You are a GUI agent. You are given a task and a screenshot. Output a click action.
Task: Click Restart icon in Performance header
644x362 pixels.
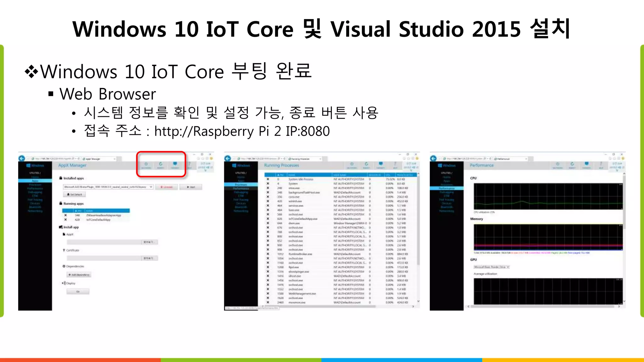(x=572, y=165)
